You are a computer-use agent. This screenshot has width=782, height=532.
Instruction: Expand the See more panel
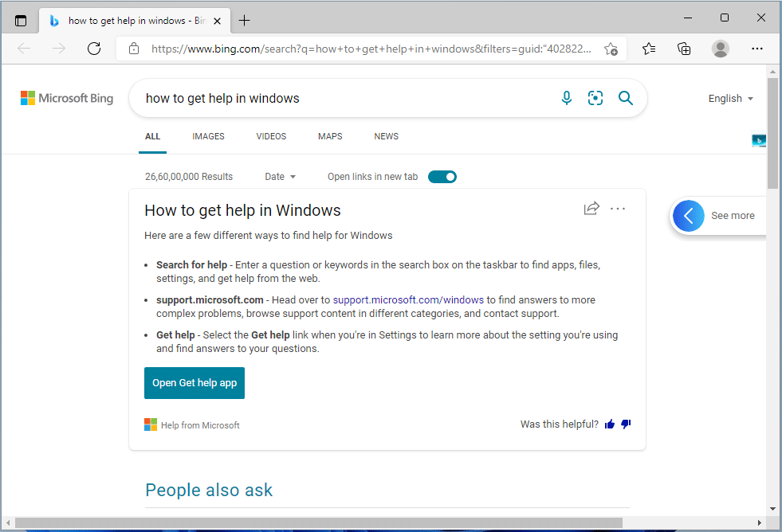tap(688, 216)
